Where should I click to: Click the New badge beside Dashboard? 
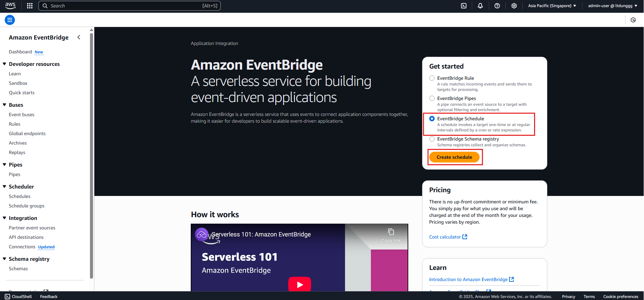(39, 52)
